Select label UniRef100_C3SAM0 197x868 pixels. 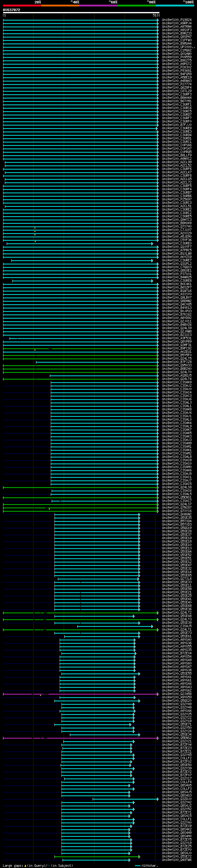click(176, 467)
